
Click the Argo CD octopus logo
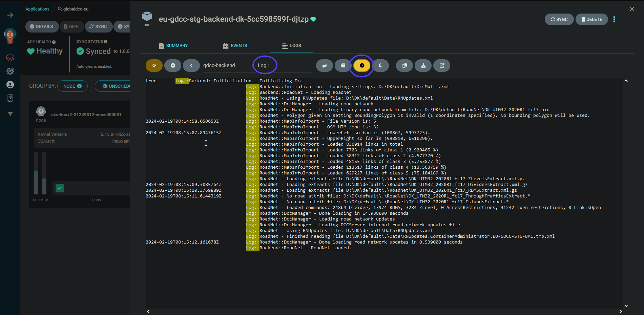click(x=10, y=36)
